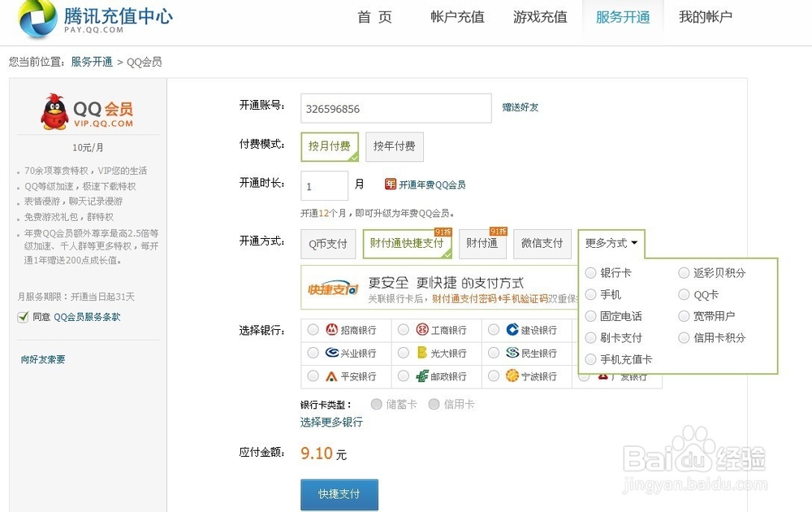Click the 光大银行 bank logo
This screenshot has width=812, height=512.
coord(422,353)
